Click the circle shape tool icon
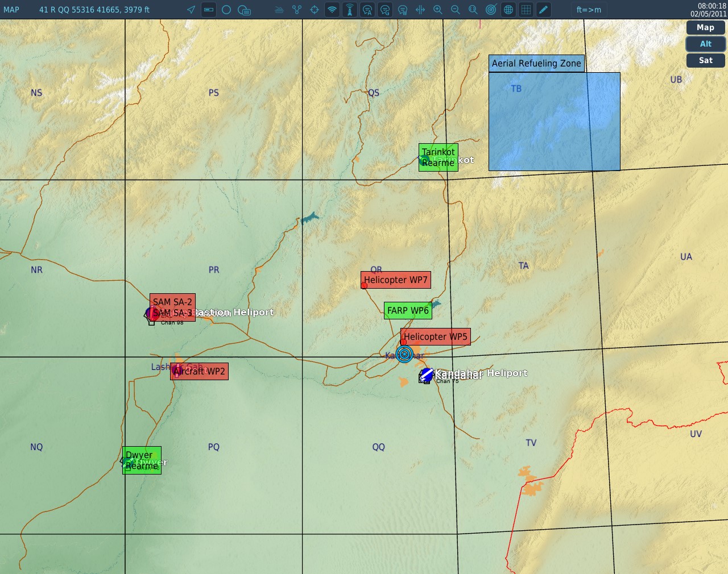The width and height of the screenshot is (728, 574). pos(226,10)
